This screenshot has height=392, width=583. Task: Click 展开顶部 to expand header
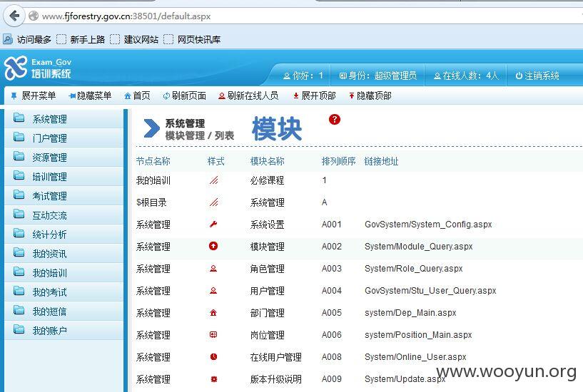click(314, 96)
